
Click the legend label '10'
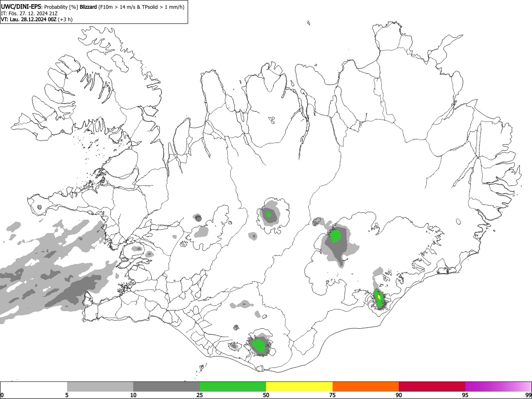133,395
